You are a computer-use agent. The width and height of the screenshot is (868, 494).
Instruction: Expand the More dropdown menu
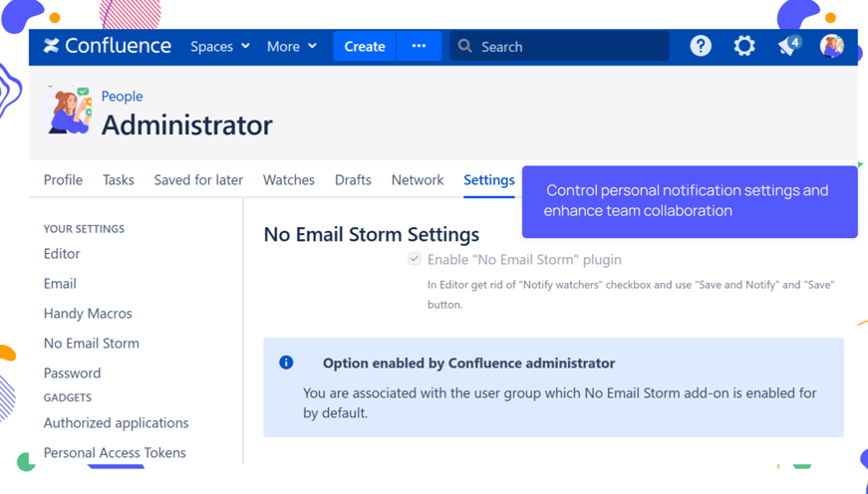coord(291,46)
